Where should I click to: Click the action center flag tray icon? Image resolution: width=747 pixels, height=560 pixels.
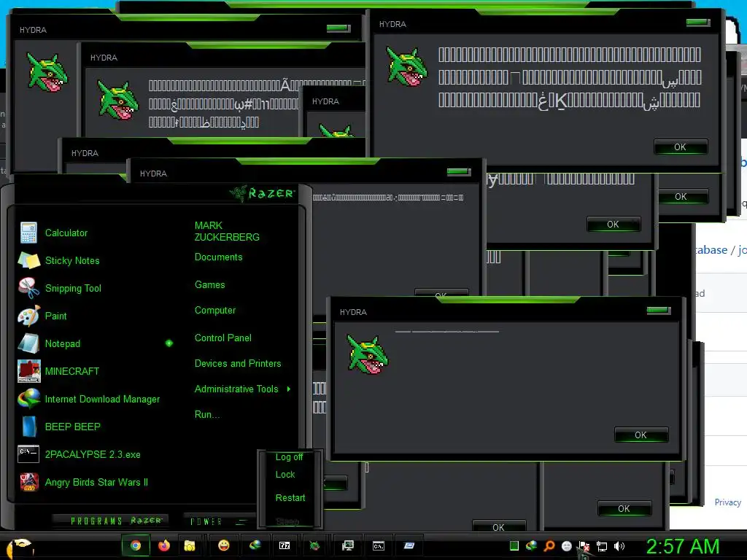pyautogui.click(x=584, y=546)
